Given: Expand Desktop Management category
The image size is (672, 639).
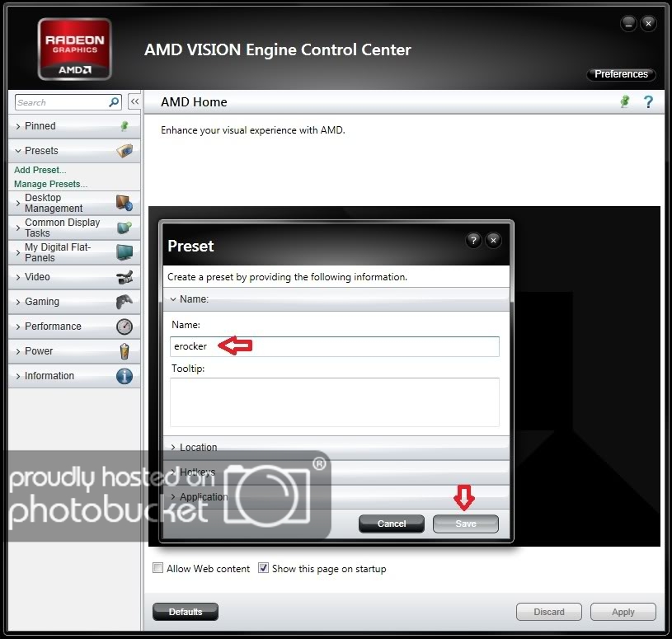Looking at the screenshot, I should pyautogui.click(x=74, y=203).
